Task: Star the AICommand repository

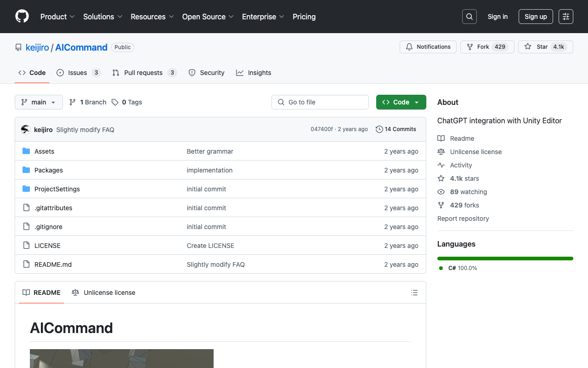Action: coord(546,47)
